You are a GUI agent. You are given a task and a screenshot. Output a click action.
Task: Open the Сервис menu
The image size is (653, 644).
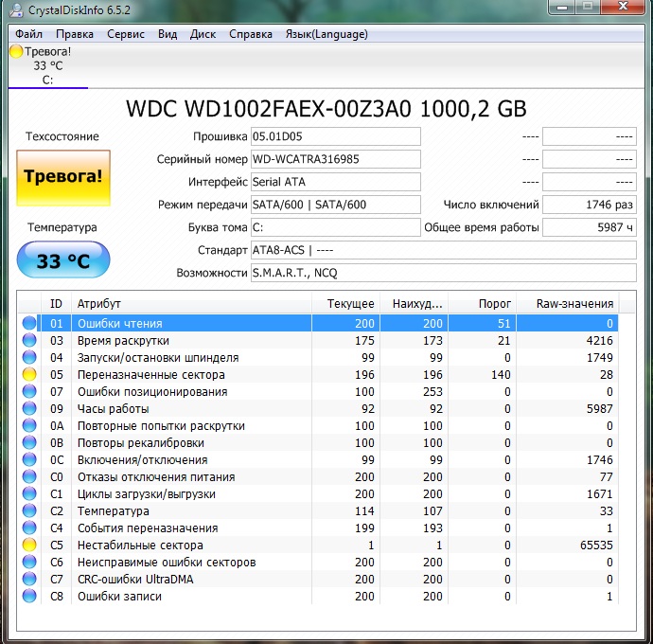(x=125, y=34)
